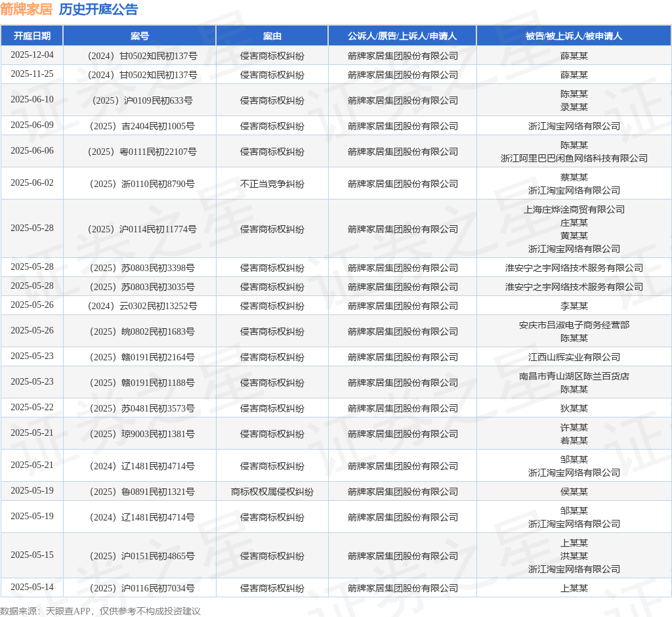Select the 公诉人/原告/上诉人/申请人 column header
Viewport: 672px width, 617px height.
pyautogui.click(x=402, y=36)
